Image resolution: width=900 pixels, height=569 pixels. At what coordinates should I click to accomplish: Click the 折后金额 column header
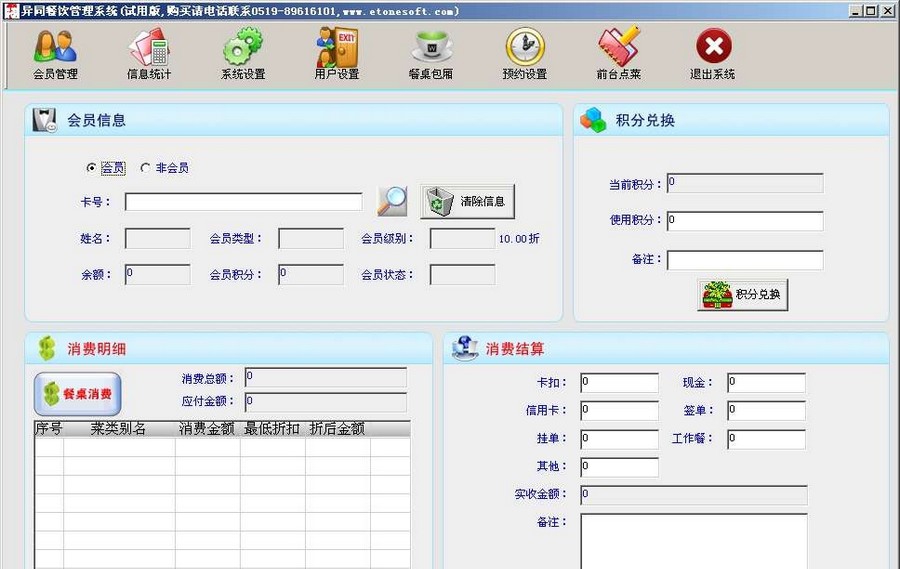[338, 428]
